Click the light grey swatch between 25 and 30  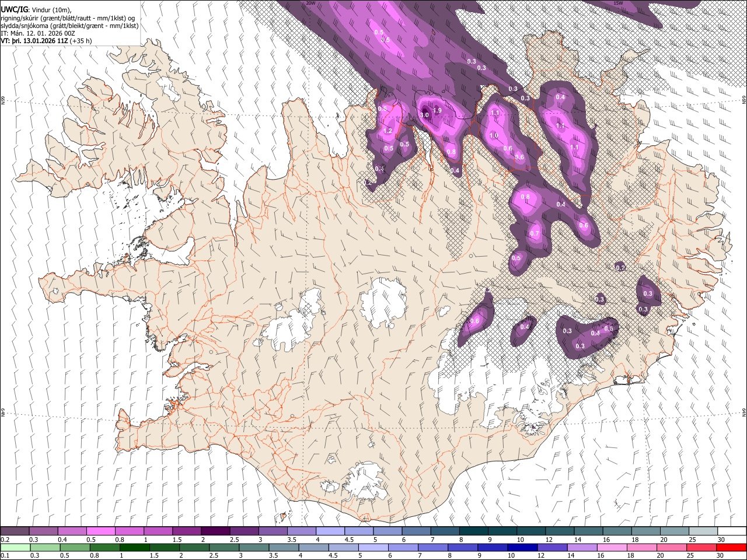click(703, 531)
